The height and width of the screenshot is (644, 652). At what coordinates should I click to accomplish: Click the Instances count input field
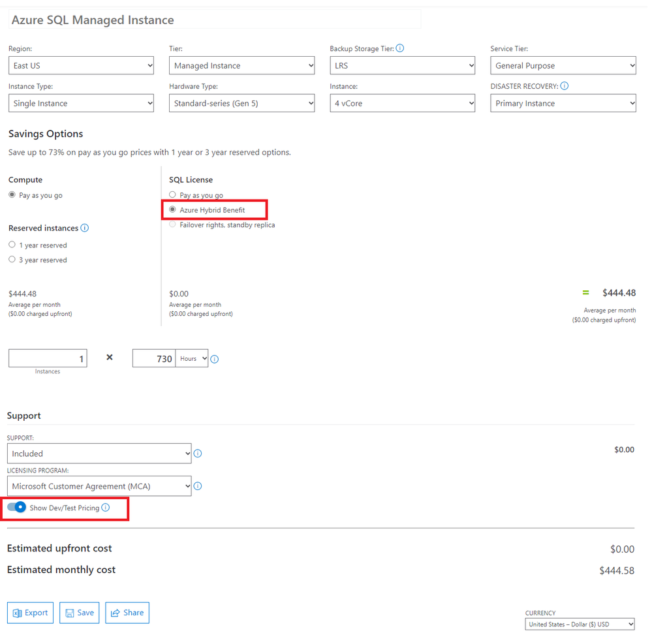point(48,358)
